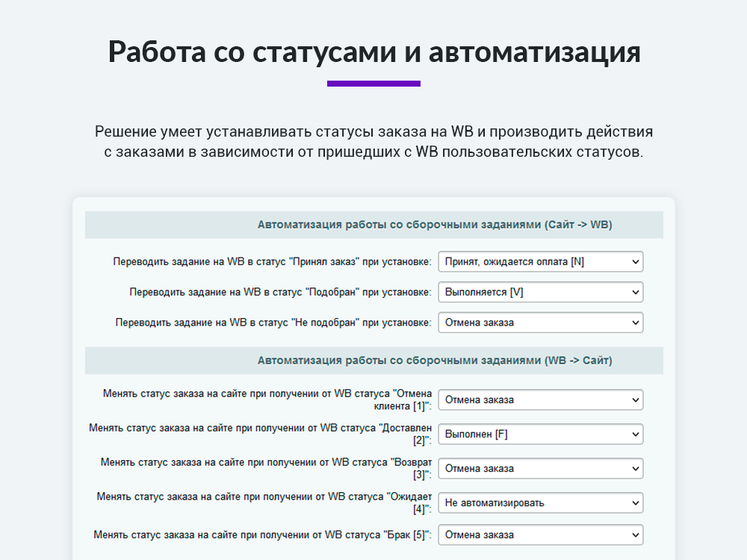
Task: Click the description text about WB order statuses
Action: click(x=373, y=143)
